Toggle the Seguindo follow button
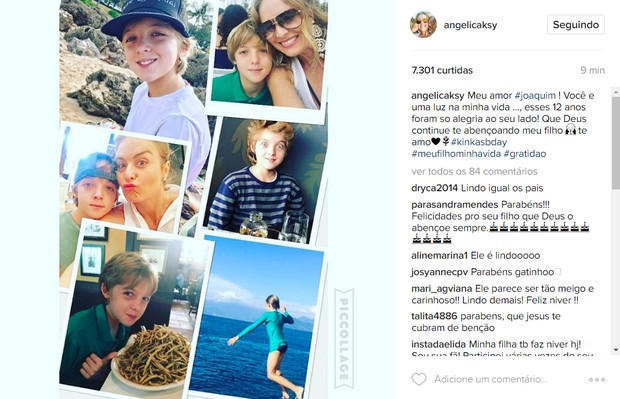620x399 pixels. click(x=576, y=25)
